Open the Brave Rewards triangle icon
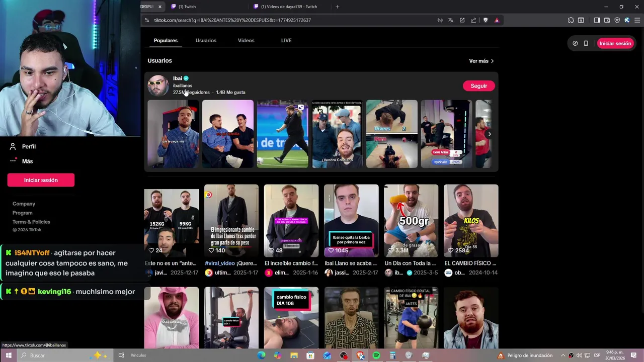The width and height of the screenshot is (644, 362). click(497, 20)
